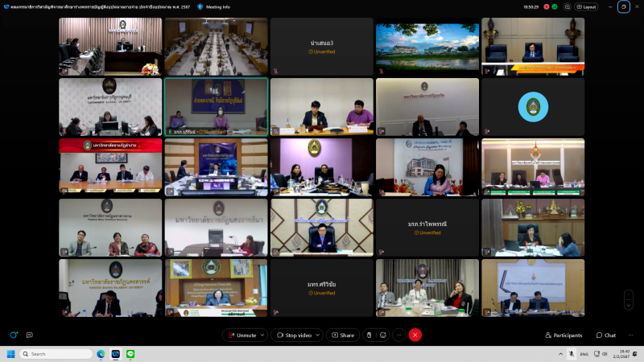Open the raise hand gesture icon
644x362 pixels.
[x=369, y=335]
